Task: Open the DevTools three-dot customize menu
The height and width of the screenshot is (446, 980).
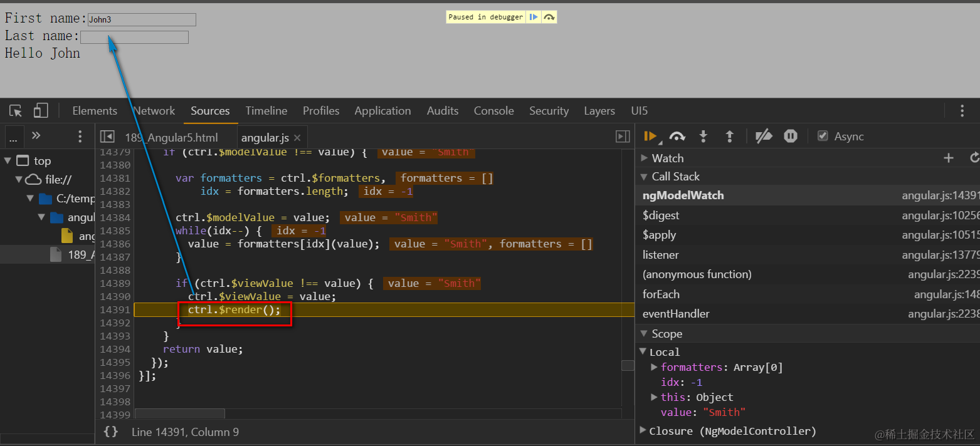Action: (x=962, y=111)
